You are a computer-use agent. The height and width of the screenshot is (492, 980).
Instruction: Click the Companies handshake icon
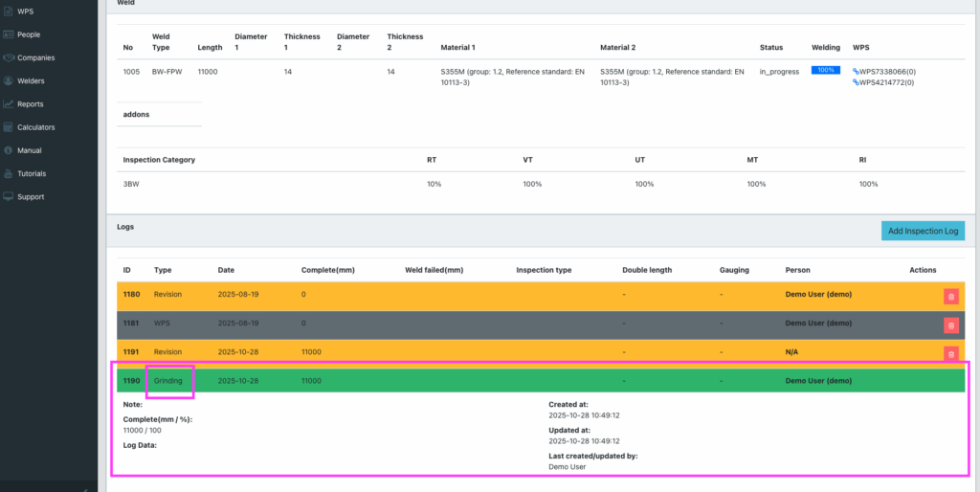[8, 57]
